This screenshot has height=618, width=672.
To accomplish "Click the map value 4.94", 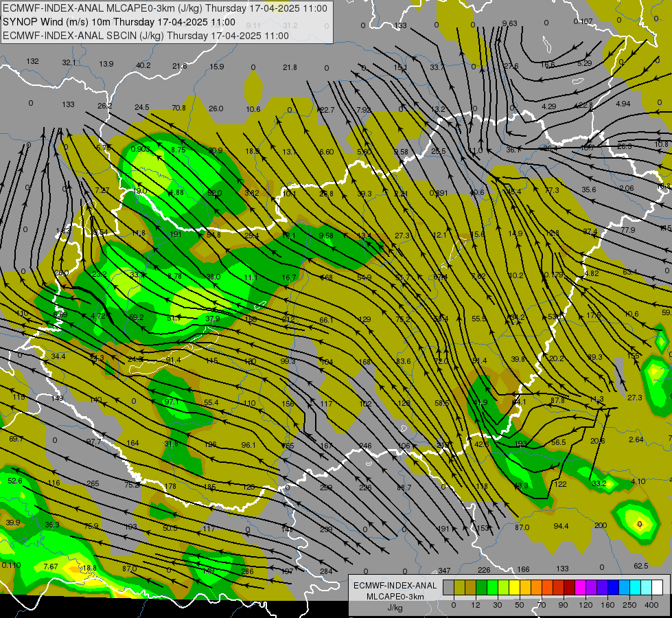I will (623, 104).
